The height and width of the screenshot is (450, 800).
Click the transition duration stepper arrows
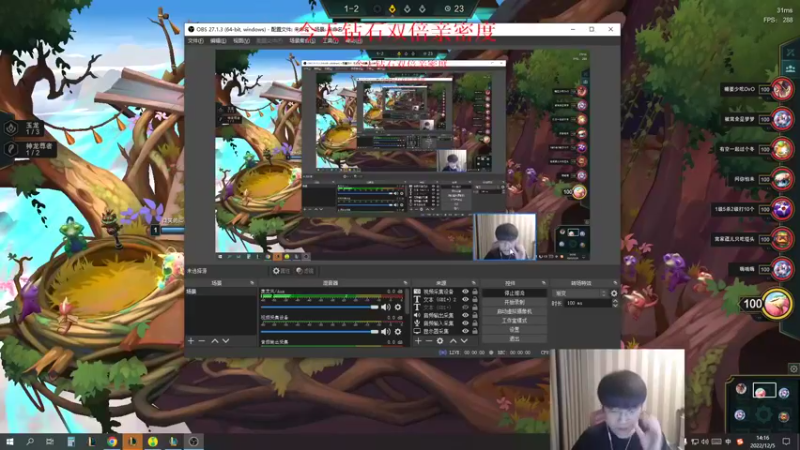(x=615, y=303)
